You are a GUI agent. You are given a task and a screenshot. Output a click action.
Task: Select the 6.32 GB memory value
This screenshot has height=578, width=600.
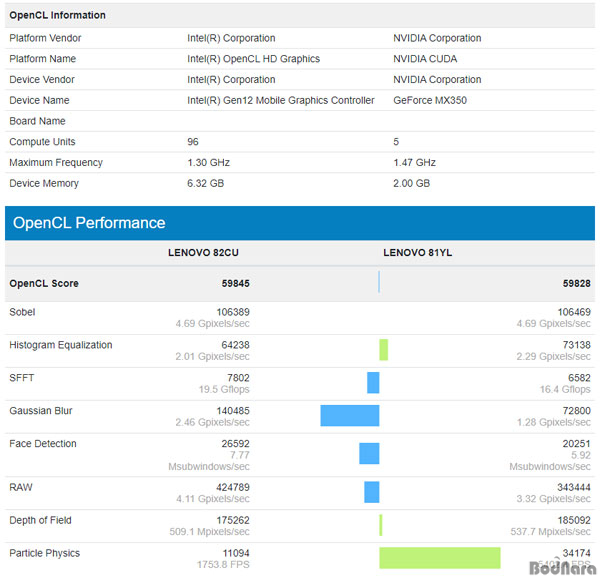pyautogui.click(x=205, y=183)
